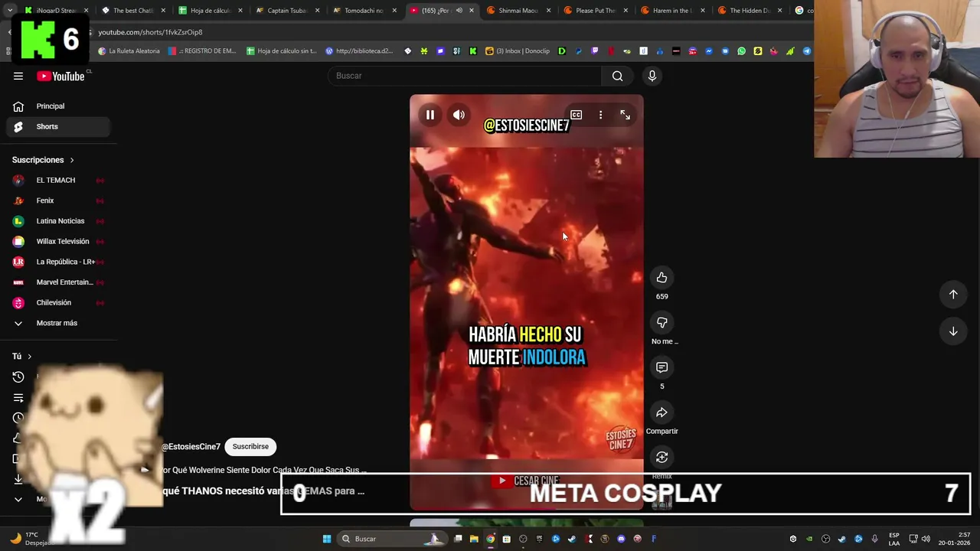The image size is (980, 551).
Task: Start voice search with microphone
Action: click(x=652, y=76)
